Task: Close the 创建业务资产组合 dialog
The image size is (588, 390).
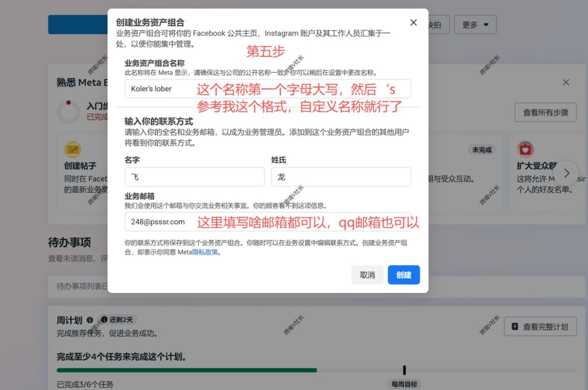Action: [x=413, y=22]
